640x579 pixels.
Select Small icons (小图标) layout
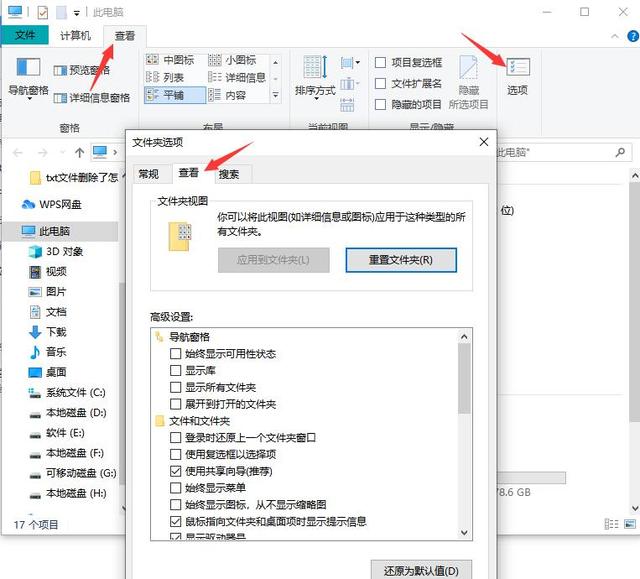pos(232,60)
